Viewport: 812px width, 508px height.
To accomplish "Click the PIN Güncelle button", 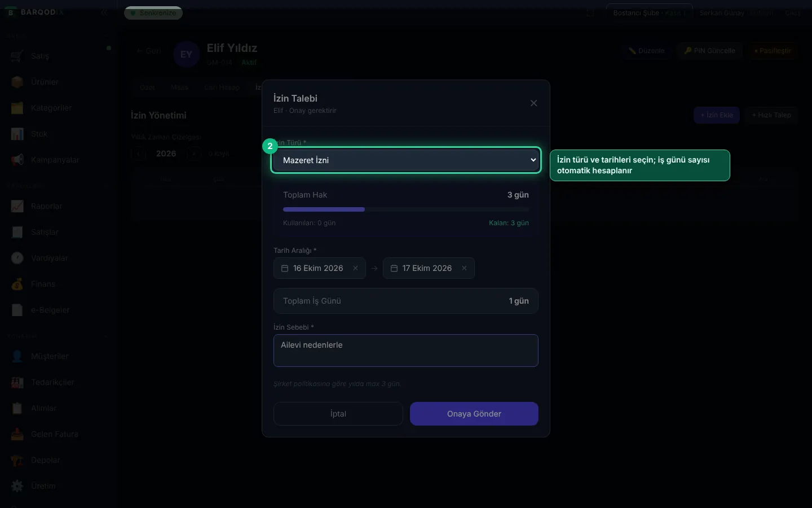I will [710, 51].
